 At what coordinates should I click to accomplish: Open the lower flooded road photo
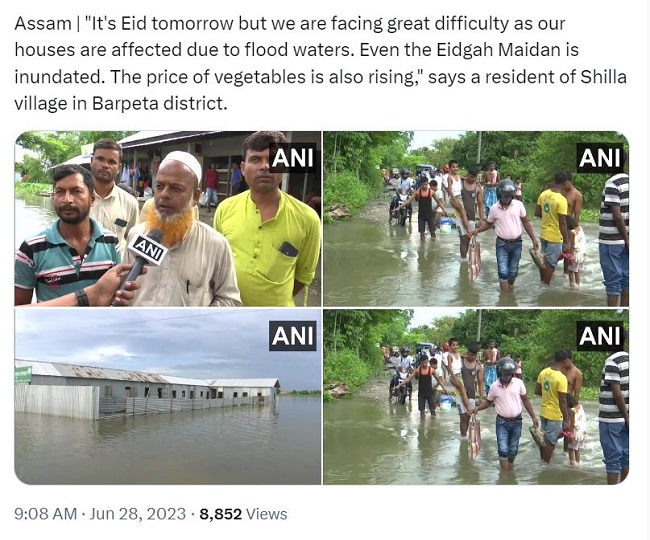(x=476, y=397)
